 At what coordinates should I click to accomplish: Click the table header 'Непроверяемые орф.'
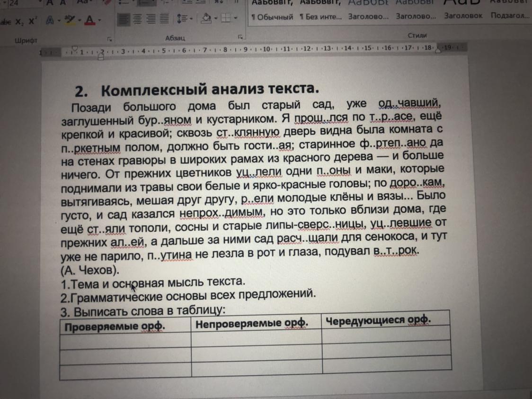(x=252, y=324)
